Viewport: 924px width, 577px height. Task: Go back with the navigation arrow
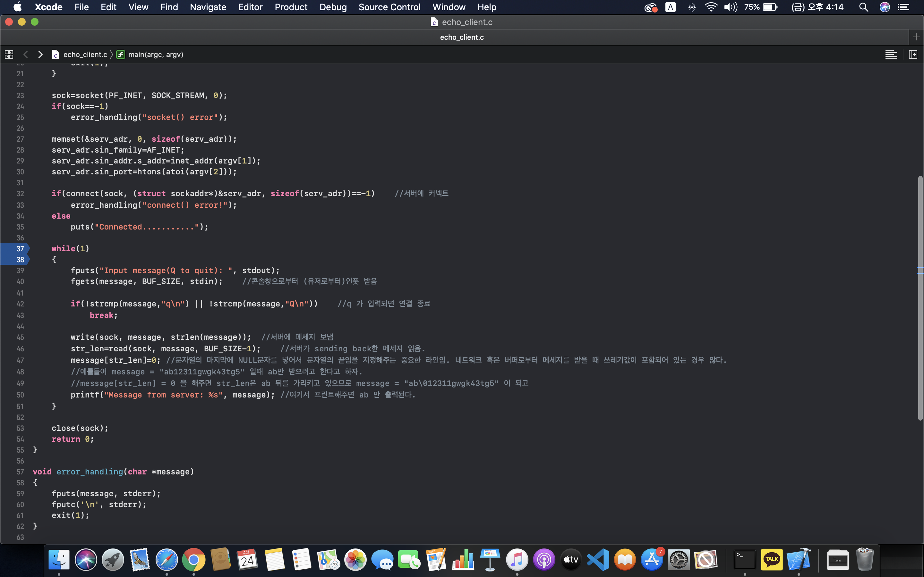pos(26,54)
